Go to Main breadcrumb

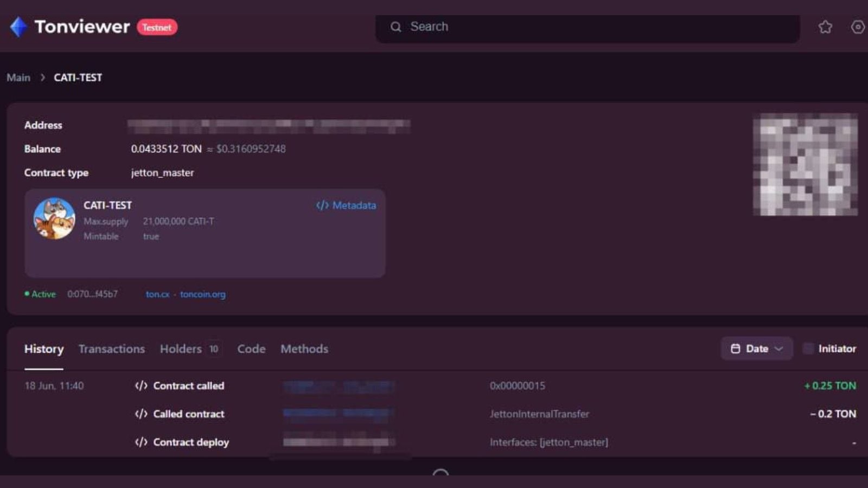click(18, 78)
